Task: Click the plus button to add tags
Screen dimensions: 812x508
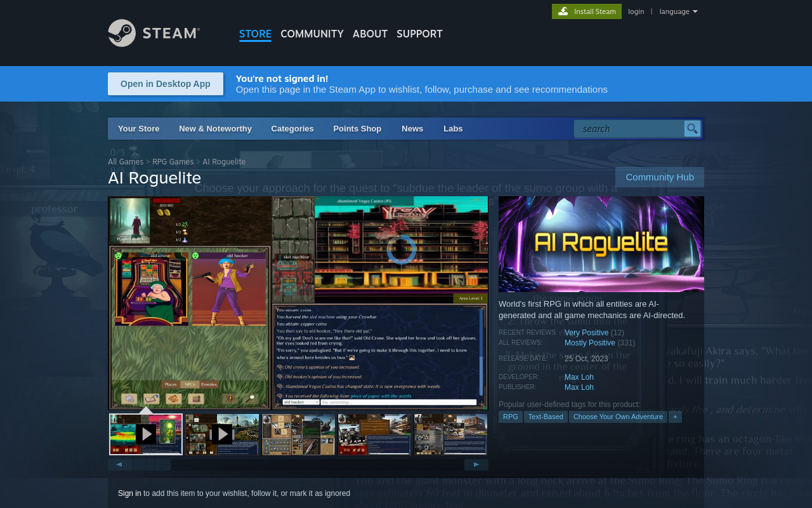Action: click(675, 417)
